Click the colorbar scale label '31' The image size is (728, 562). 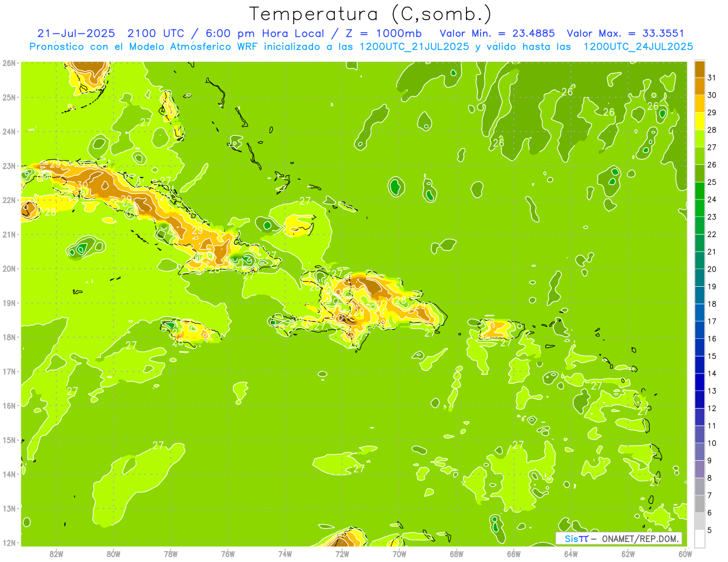pos(712,78)
